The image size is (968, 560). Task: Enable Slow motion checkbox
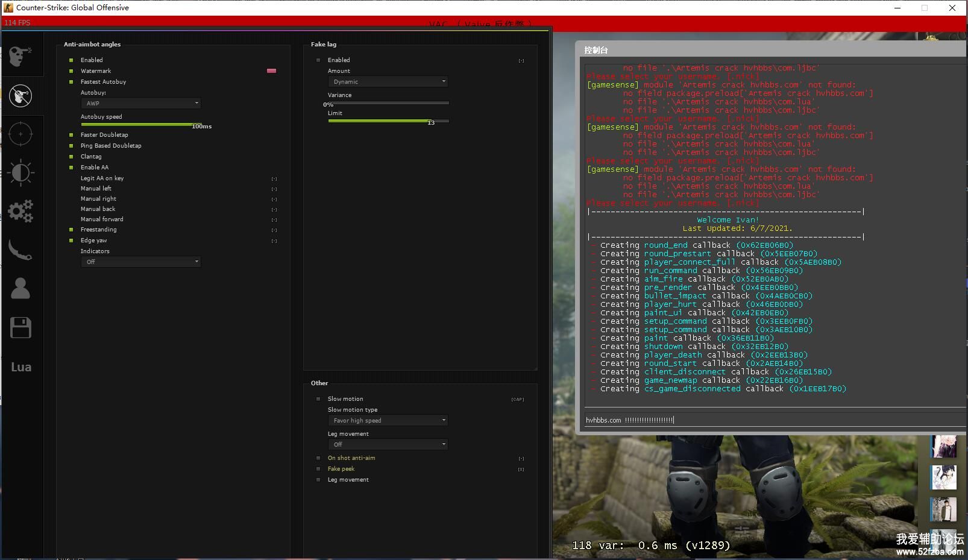318,399
